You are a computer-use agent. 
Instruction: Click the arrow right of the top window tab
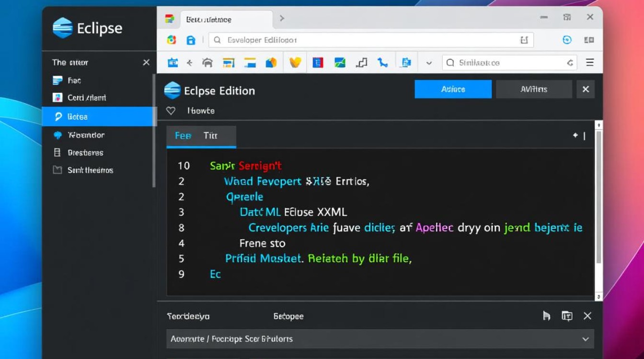click(282, 18)
